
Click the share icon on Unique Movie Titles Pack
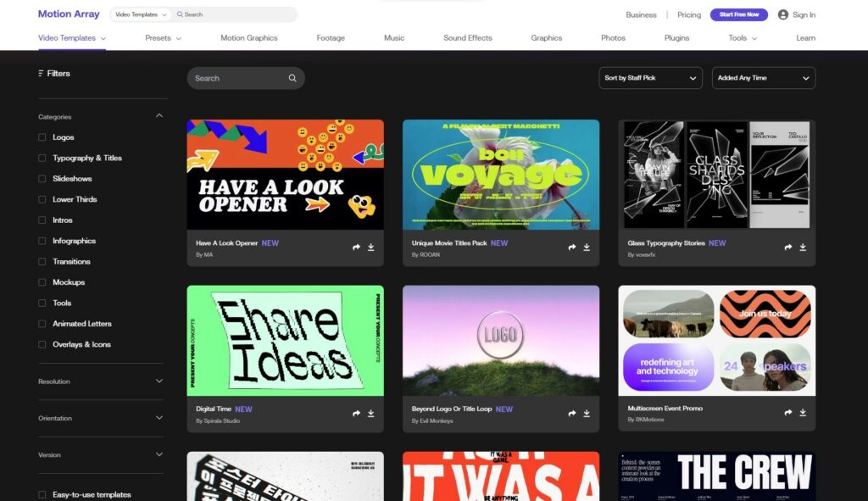571,247
